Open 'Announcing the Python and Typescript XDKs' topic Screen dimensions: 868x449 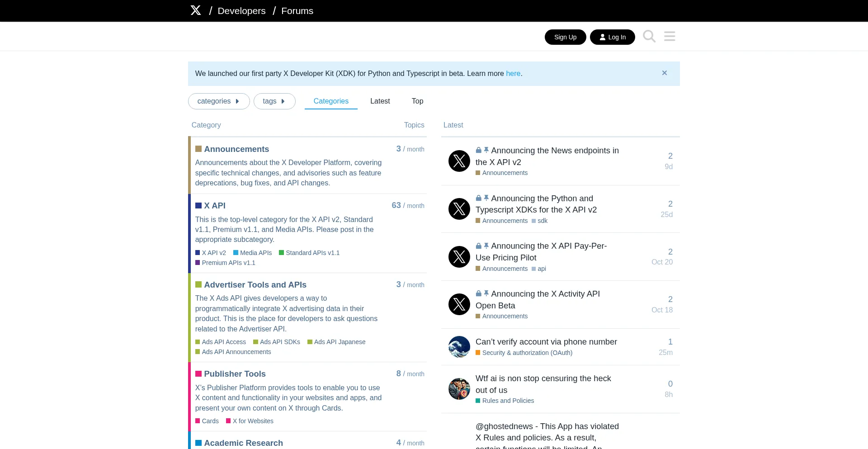(536, 204)
